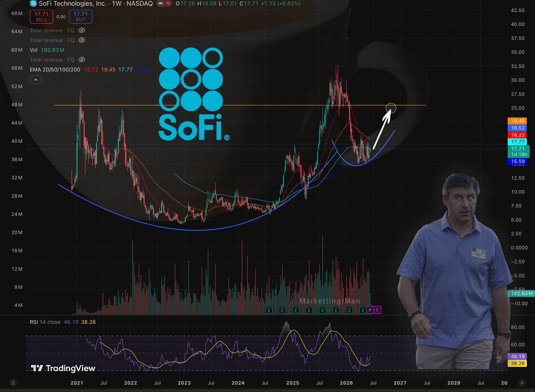
Task: Click the 2027 label on time axis
Action: coord(400,383)
